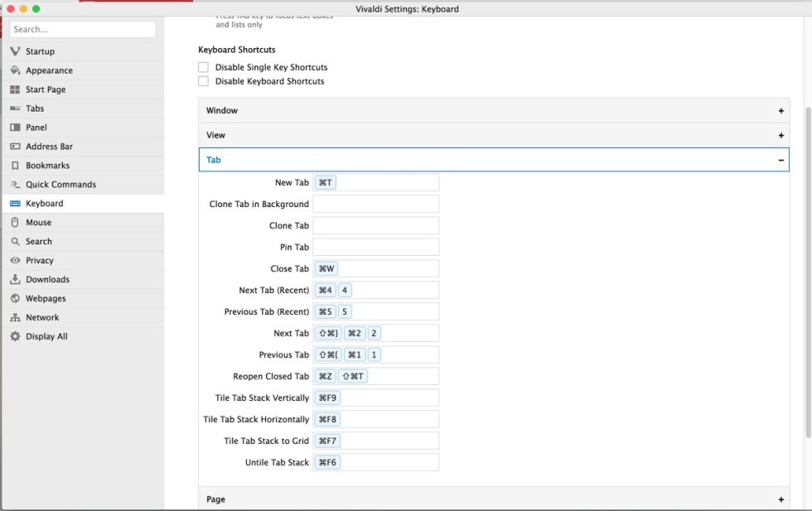Click the Address Bar icon
The width and height of the screenshot is (812, 511).
point(15,147)
